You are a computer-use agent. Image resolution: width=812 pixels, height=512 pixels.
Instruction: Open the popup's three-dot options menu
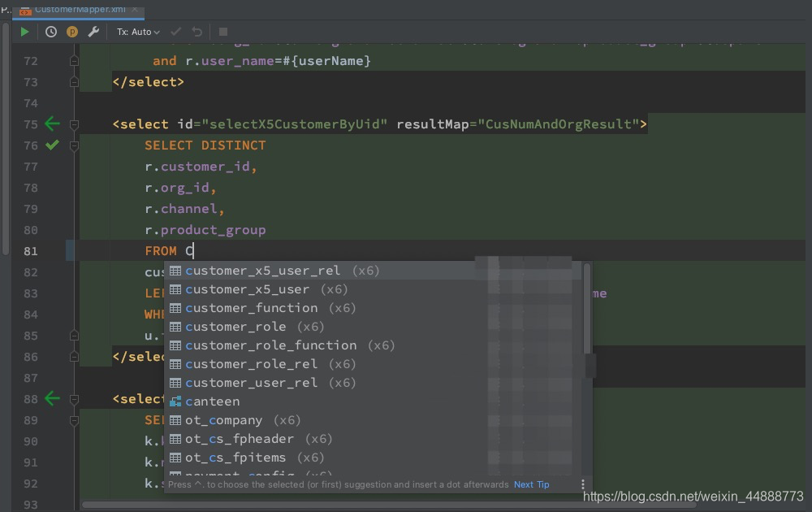[583, 484]
